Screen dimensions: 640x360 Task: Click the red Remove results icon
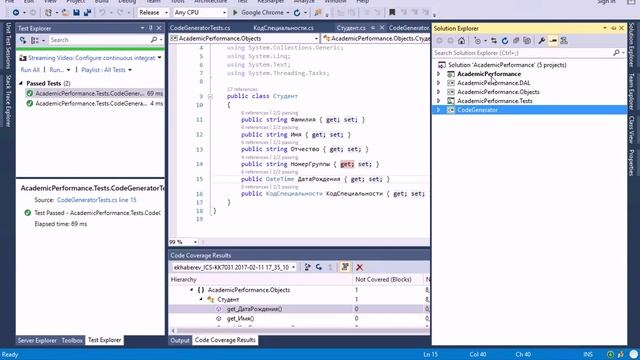[359, 267]
